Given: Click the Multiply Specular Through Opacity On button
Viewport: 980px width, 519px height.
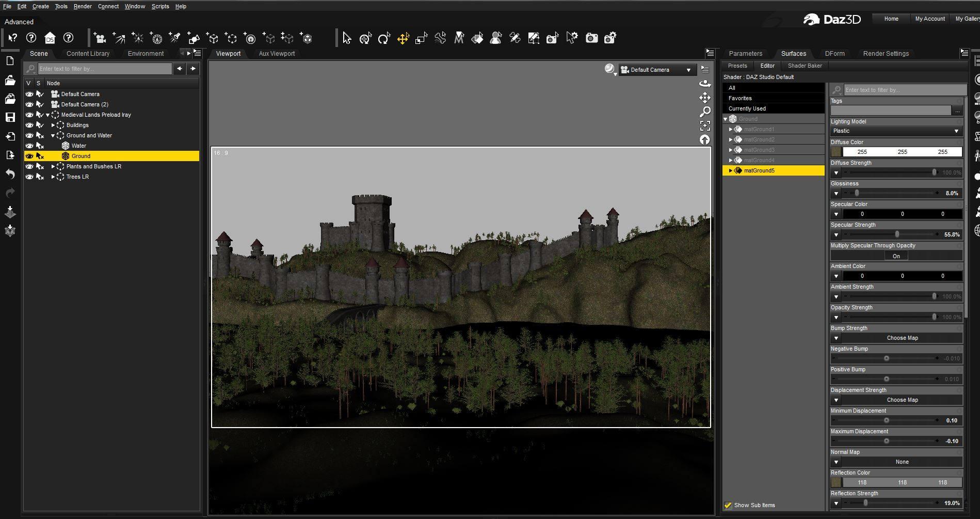Looking at the screenshot, I should point(896,256).
